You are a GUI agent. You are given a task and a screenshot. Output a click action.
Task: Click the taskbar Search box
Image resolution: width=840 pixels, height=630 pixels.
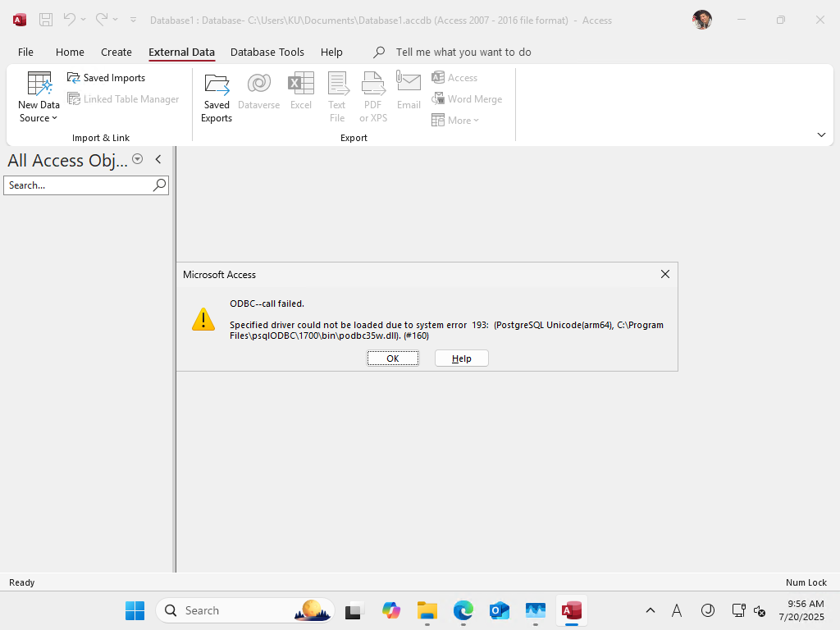point(245,610)
